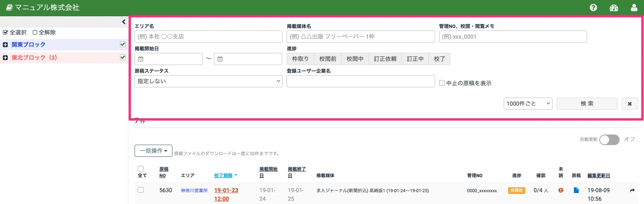The height and width of the screenshot is (204, 644).
Task: Click the 5630 manuscript number
Action: pyautogui.click(x=166, y=190)
